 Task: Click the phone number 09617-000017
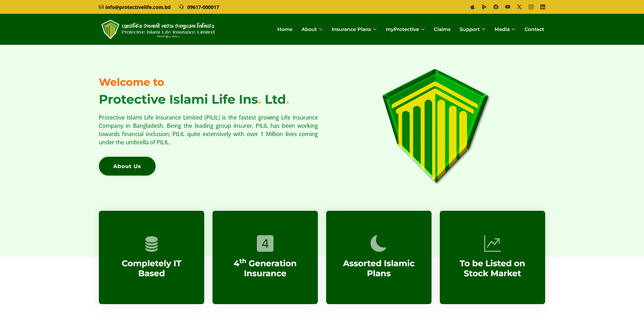click(203, 7)
